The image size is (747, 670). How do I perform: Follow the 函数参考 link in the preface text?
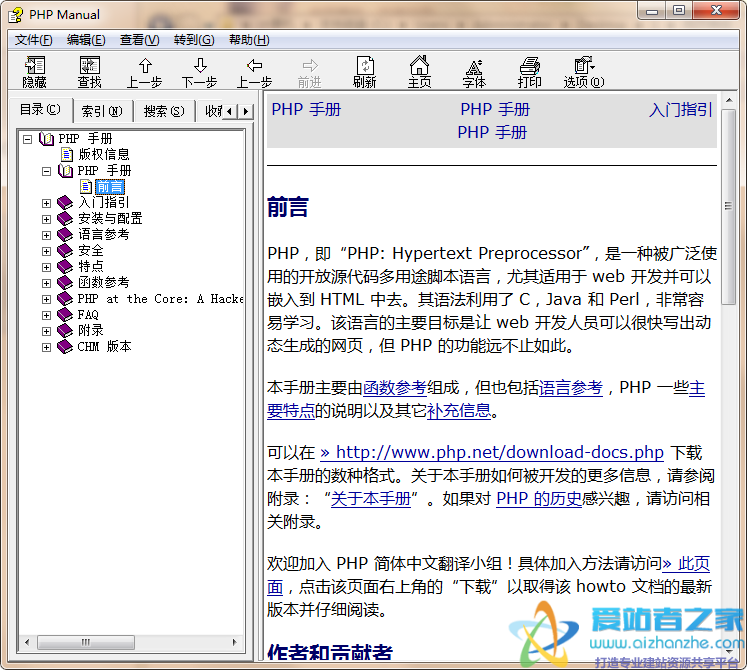click(x=394, y=388)
